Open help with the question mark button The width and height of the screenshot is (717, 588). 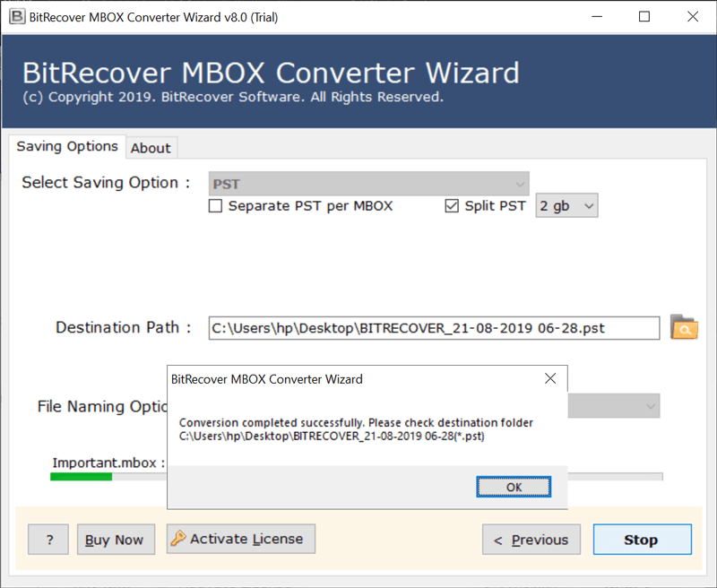pos(48,540)
